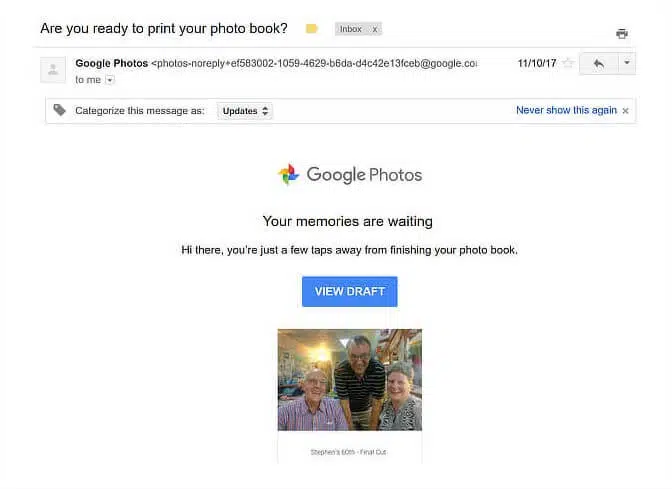Click the 11/10/17 message date
The image size is (672, 489).
[536, 63]
